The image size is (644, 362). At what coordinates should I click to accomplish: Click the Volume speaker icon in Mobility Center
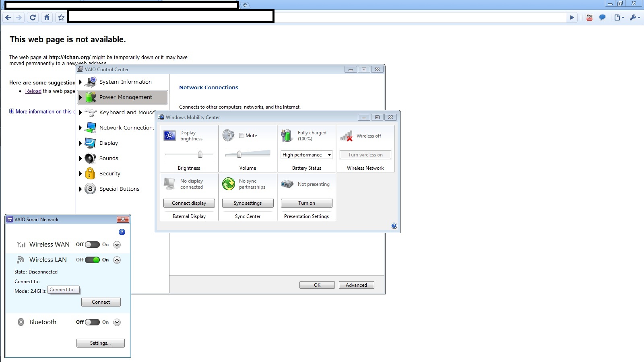pos(228,136)
